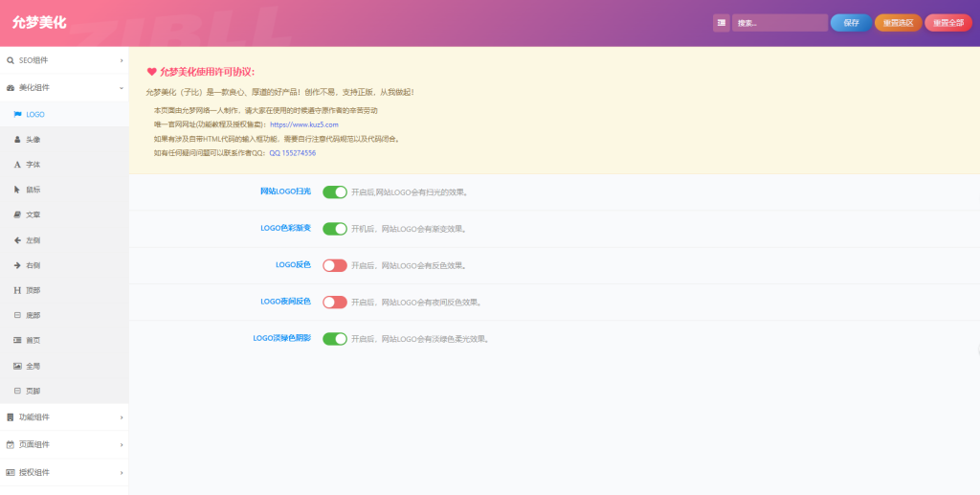This screenshot has height=495, width=980.
Task: Expand the 功能组件 section
Action: 64,416
